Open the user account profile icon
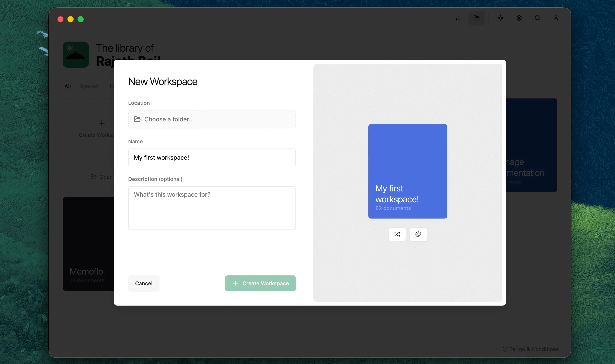The width and height of the screenshot is (615, 364). (556, 18)
